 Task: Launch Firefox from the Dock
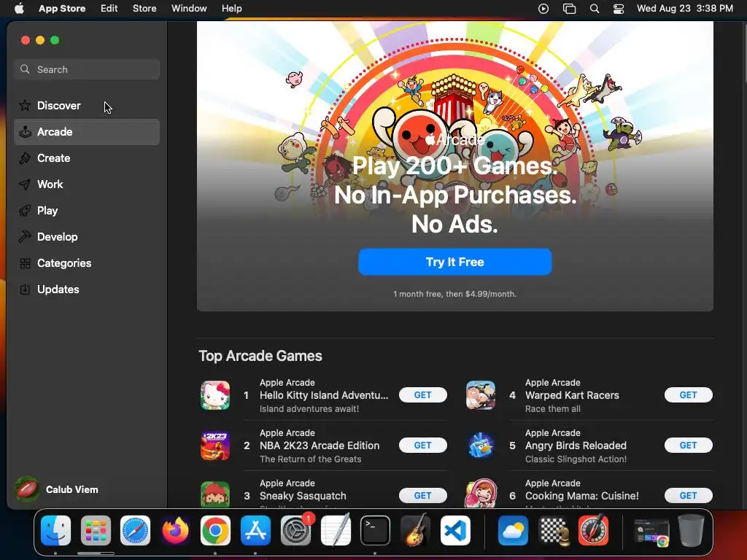click(175, 531)
